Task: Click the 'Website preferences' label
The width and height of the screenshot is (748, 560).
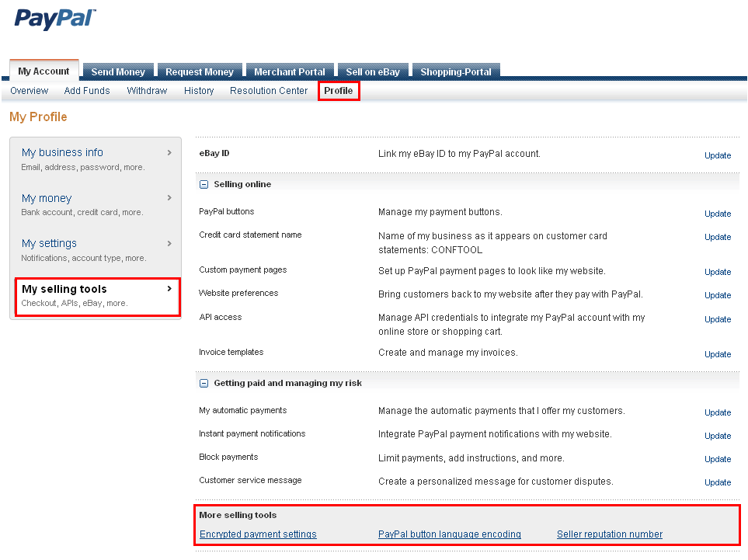Action: point(238,293)
